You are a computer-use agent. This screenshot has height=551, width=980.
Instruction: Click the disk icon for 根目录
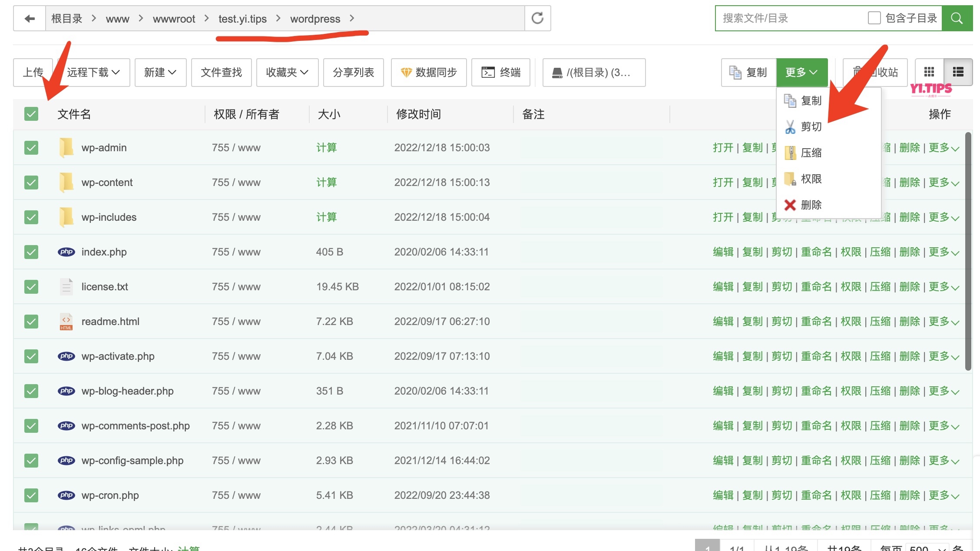[558, 72]
